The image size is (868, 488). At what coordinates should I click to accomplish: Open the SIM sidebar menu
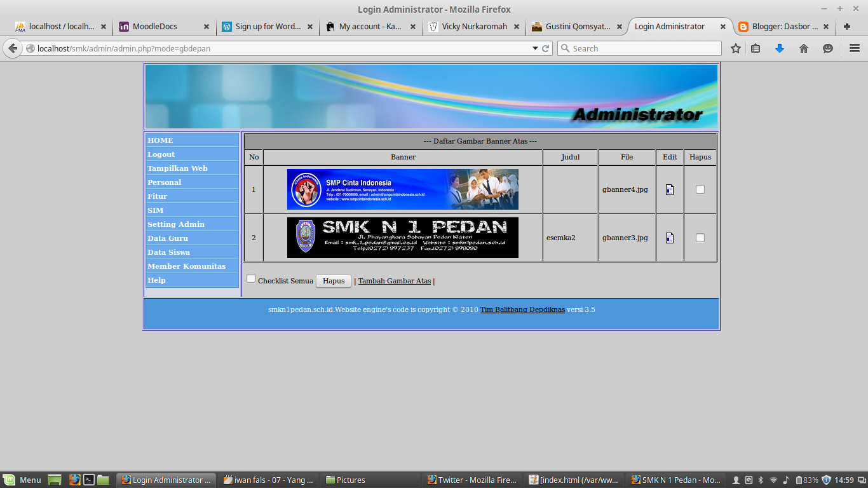click(192, 210)
